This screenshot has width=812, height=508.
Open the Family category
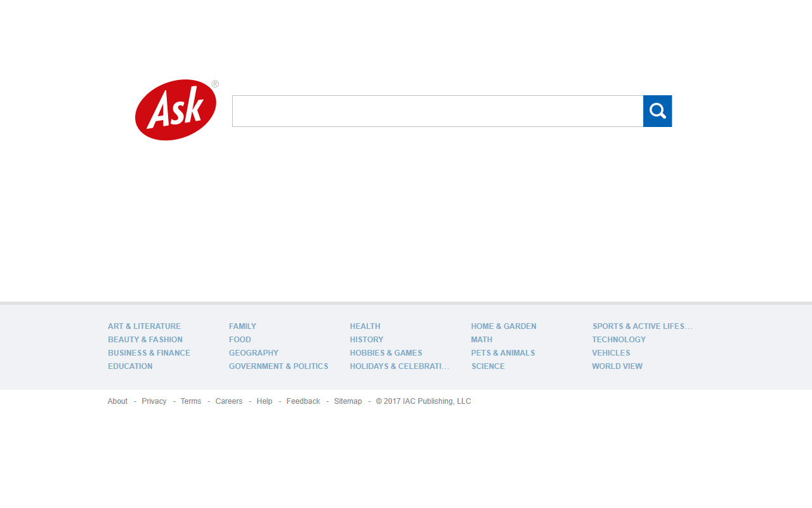point(242,326)
